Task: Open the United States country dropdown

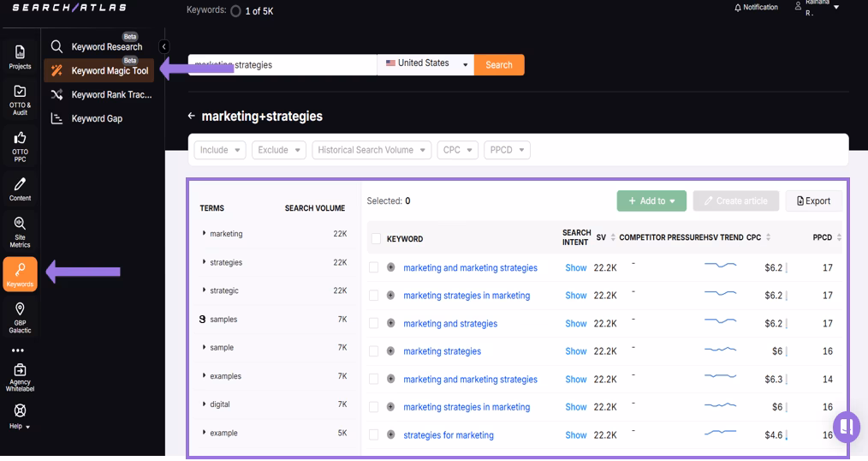Action: tap(425, 64)
